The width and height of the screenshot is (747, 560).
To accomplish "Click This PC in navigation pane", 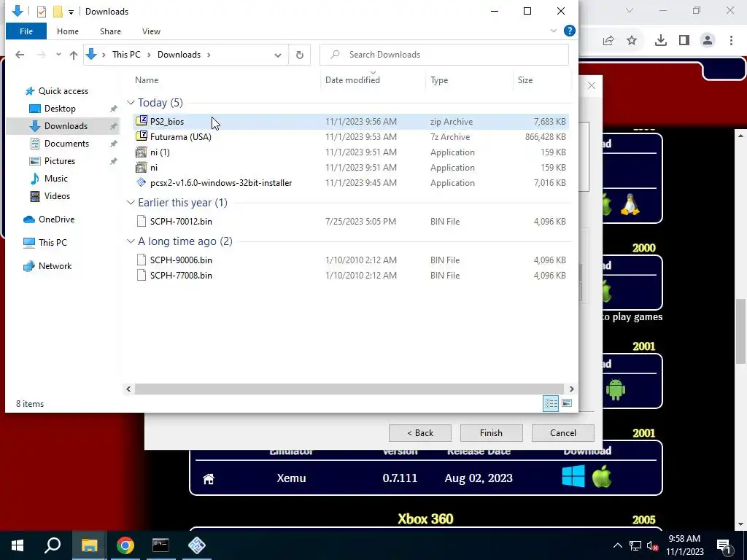I will tap(53, 242).
